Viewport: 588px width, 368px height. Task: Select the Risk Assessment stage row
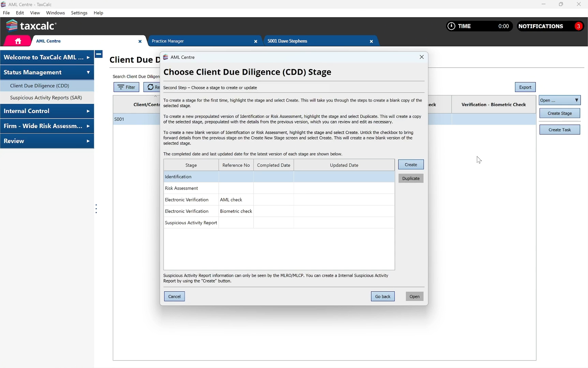pyautogui.click(x=279, y=188)
